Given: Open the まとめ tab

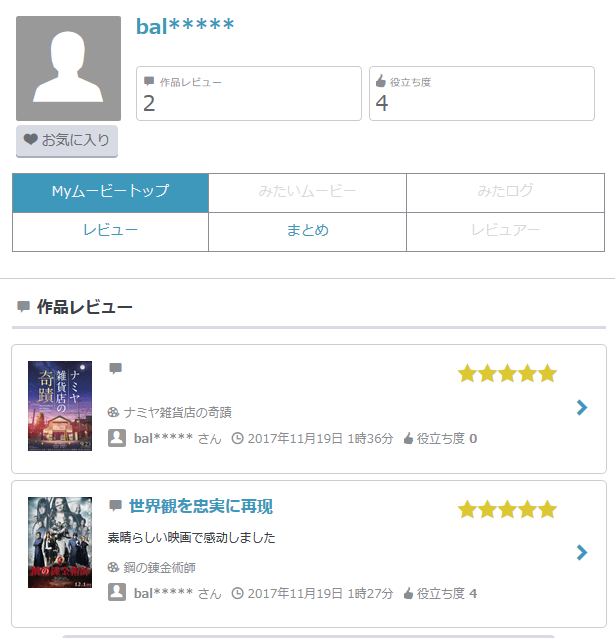Looking at the screenshot, I should (x=307, y=232).
